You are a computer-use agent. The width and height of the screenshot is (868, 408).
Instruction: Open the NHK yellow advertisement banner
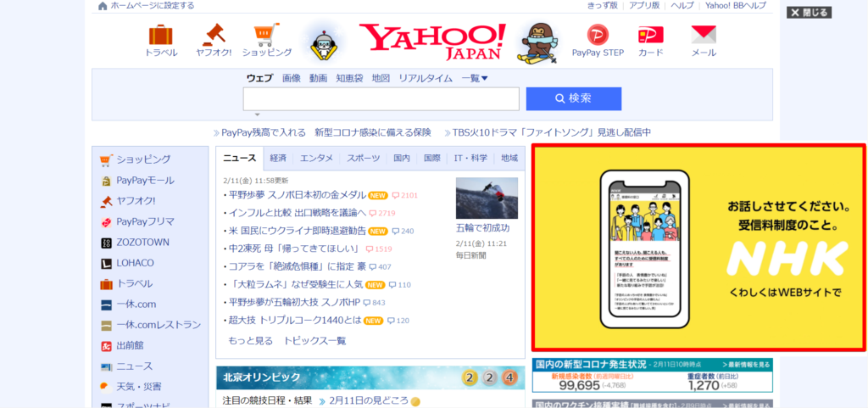698,248
